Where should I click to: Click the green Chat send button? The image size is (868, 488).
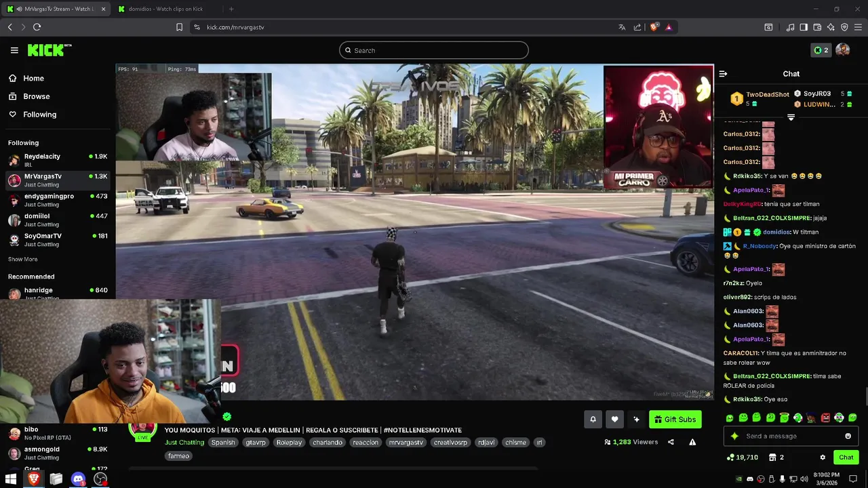(x=846, y=457)
